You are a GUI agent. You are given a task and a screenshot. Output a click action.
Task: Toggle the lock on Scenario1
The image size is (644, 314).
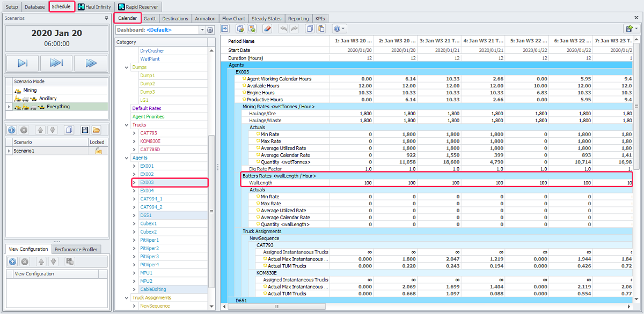coord(98,151)
